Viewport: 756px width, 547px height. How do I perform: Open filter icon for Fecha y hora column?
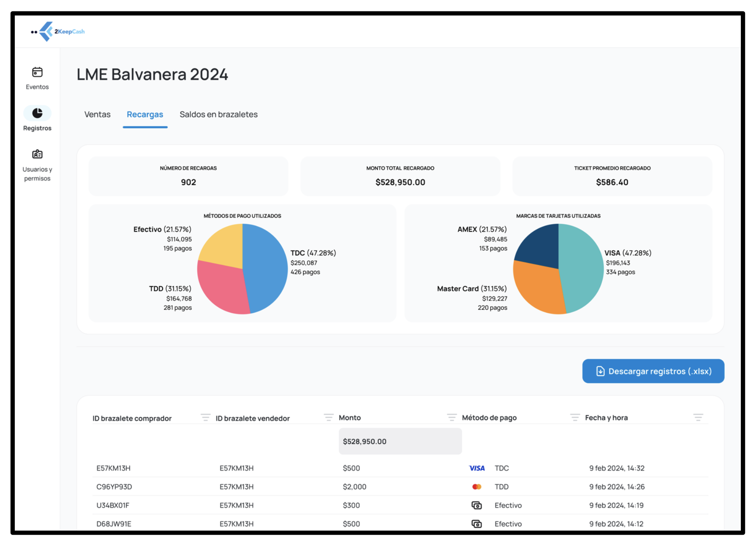tap(698, 417)
